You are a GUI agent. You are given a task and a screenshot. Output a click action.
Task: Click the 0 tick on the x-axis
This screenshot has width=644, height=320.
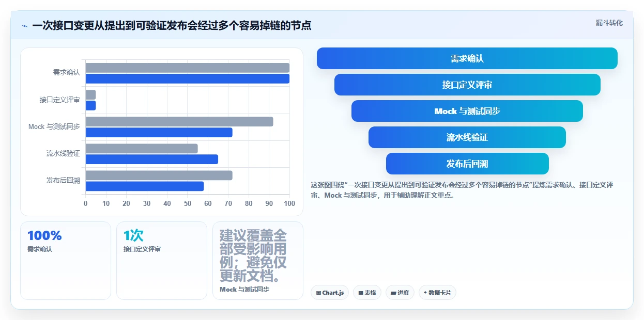86,203
